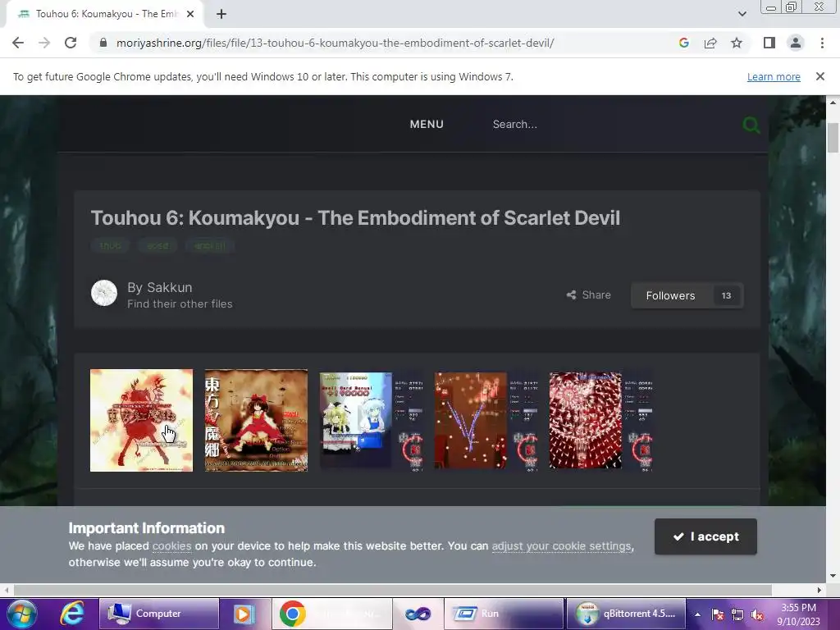Switch to the Computer window in taskbar
The image size is (840, 630).
159,614
